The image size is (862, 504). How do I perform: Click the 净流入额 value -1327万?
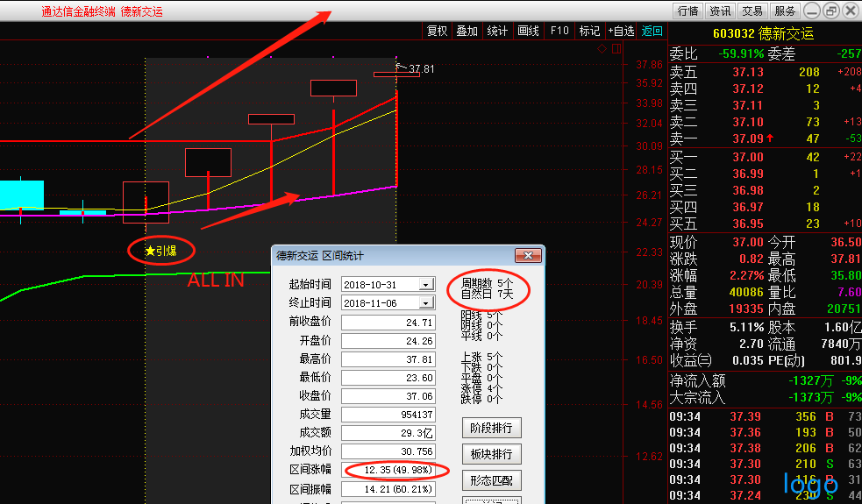click(x=811, y=380)
